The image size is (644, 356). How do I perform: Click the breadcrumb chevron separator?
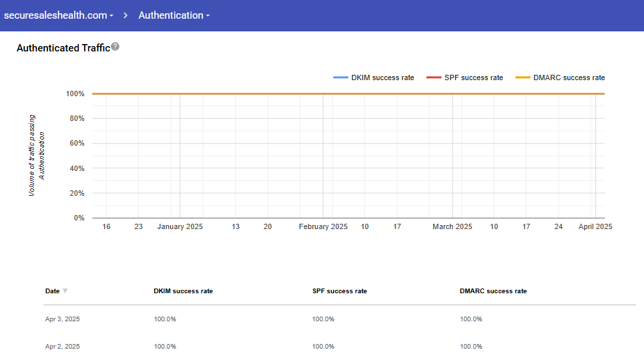125,15
